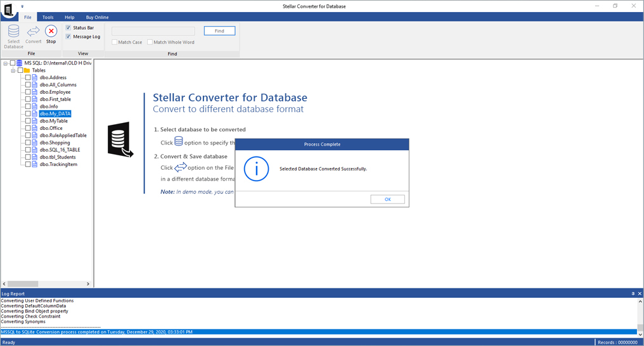
Task: Click the table icon beside dbo.Info
Action: (x=35, y=106)
